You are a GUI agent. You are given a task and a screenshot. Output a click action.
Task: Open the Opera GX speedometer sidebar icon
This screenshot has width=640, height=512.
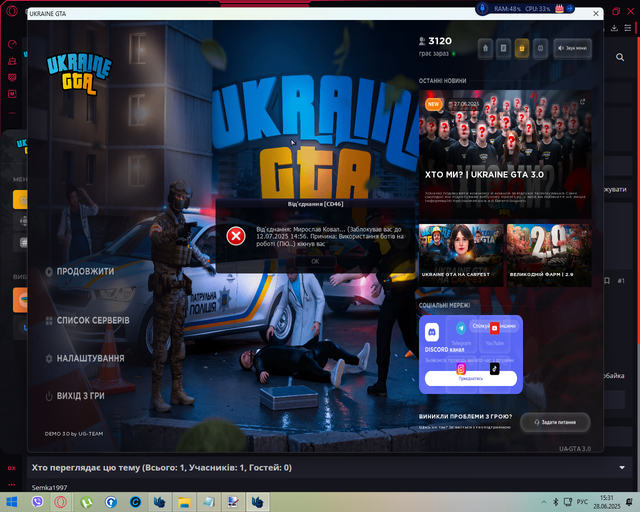click(x=12, y=44)
